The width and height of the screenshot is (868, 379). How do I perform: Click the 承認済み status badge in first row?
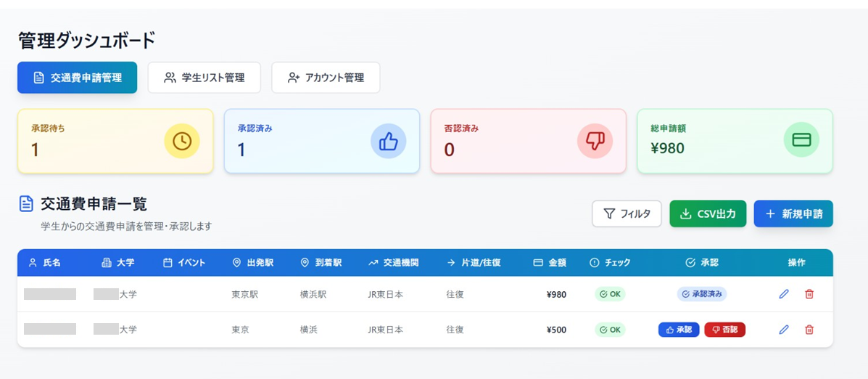coord(702,294)
